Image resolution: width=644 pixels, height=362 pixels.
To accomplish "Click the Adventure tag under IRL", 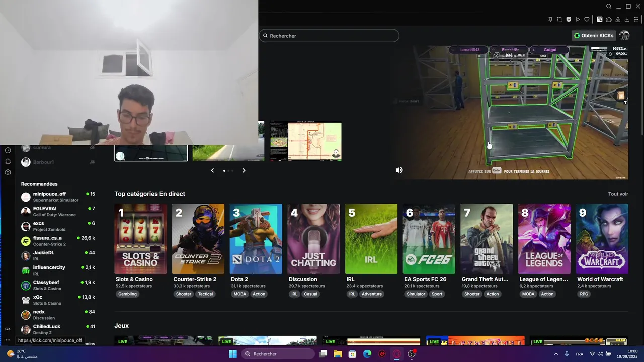I will tap(372, 294).
